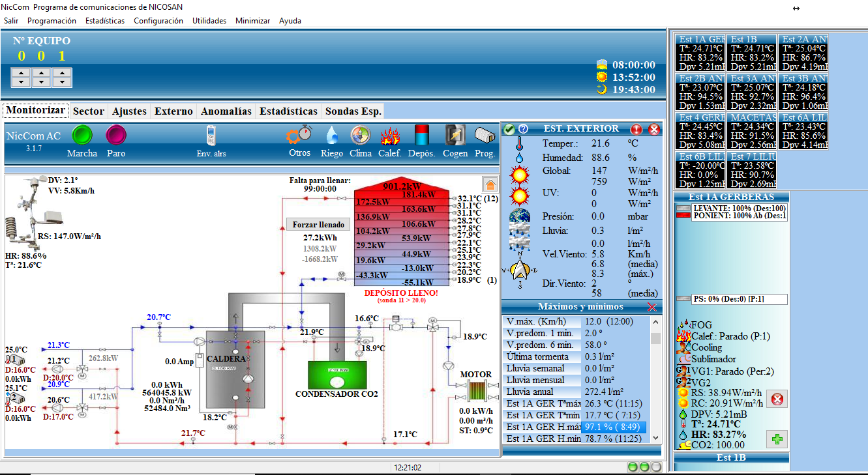Switch to the Ajustes tab

coord(130,111)
